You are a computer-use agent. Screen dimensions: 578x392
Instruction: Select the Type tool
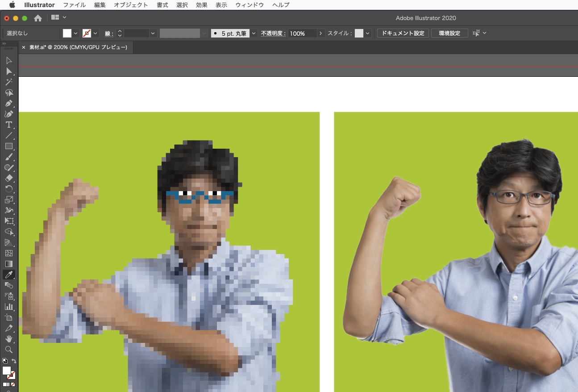(9, 125)
